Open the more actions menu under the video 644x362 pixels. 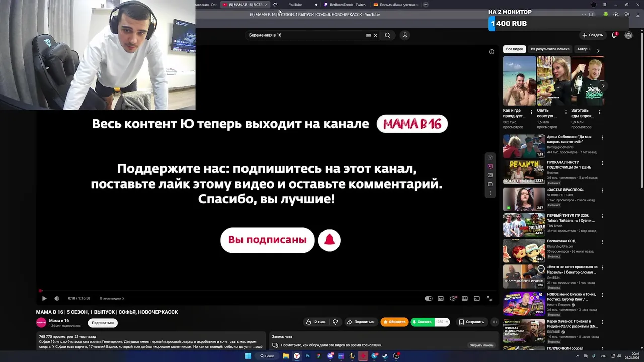pos(494,322)
